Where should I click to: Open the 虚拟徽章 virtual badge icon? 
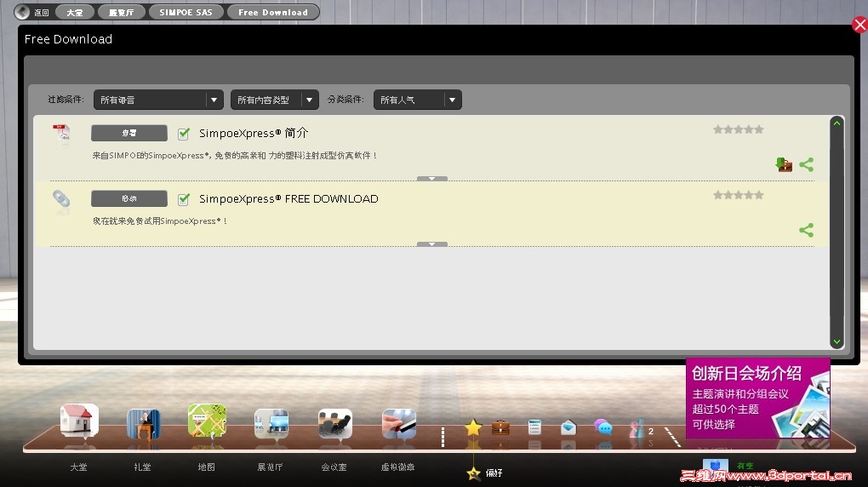(x=398, y=424)
